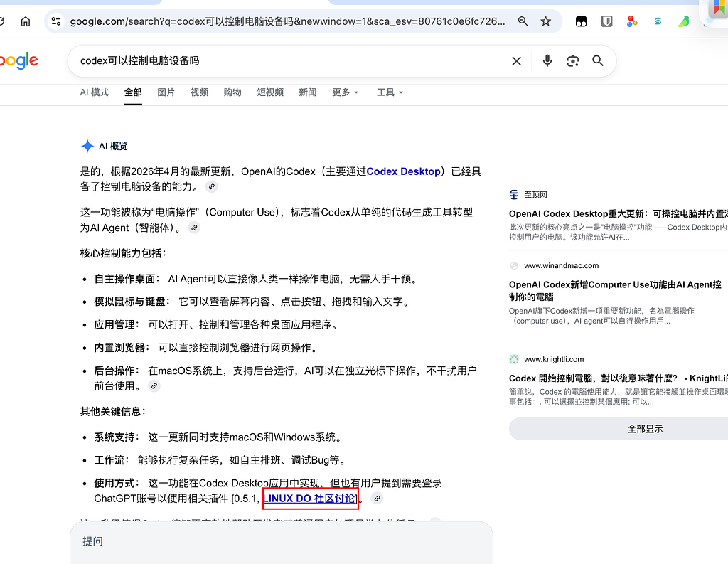Open source link icon after 前台使用
Screen dimensions: 728x564
(x=154, y=386)
